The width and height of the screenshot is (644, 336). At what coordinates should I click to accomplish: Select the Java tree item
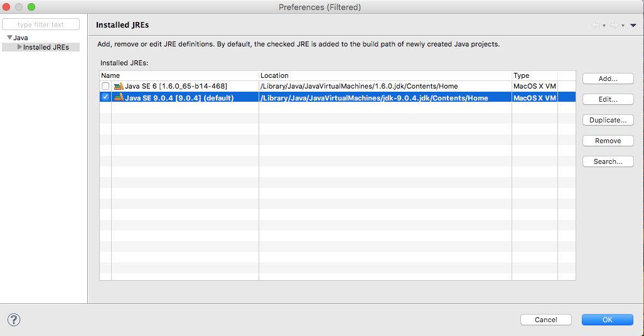click(21, 38)
